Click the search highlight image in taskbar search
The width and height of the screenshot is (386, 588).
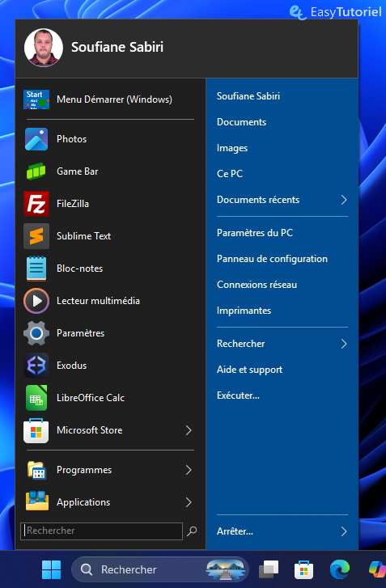[226, 569]
